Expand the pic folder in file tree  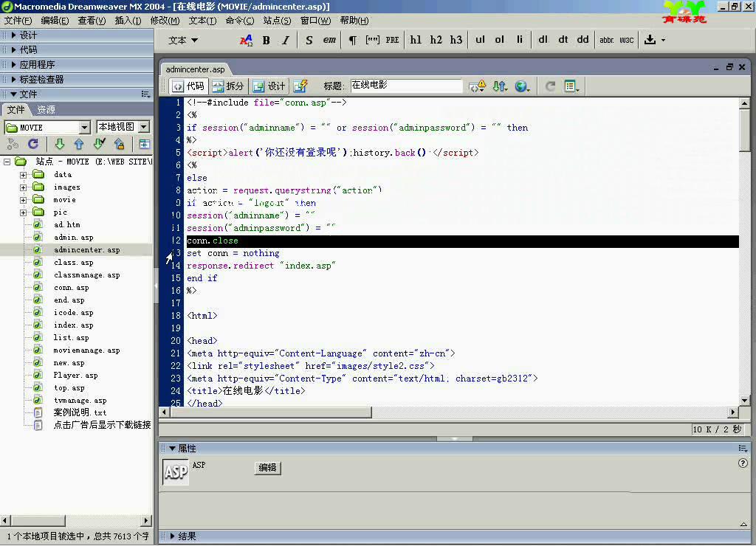click(23, 212)
